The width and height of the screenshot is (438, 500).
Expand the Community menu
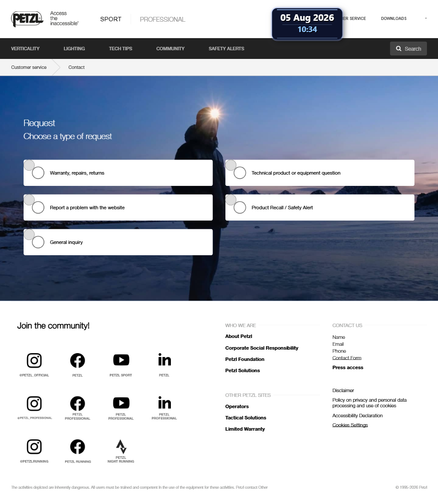coord(170,49)
